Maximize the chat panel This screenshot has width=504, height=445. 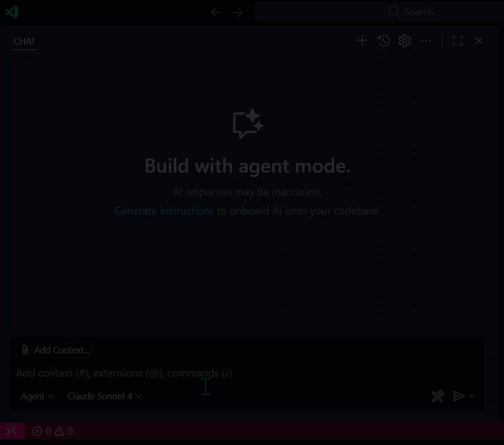457,41
